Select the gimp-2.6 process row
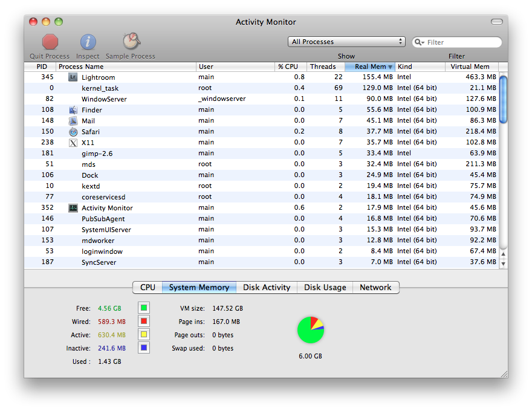This screenshot has height=411, width=532. point(262,154)
